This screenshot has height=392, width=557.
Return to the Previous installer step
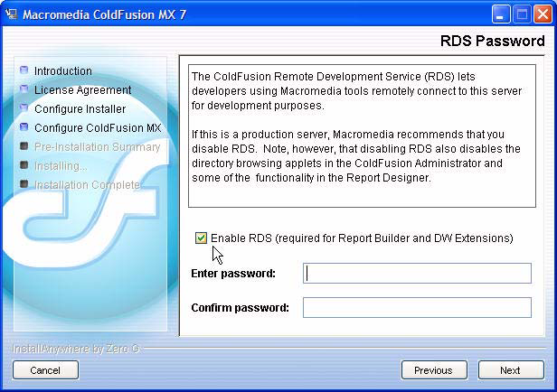[434, 370]
